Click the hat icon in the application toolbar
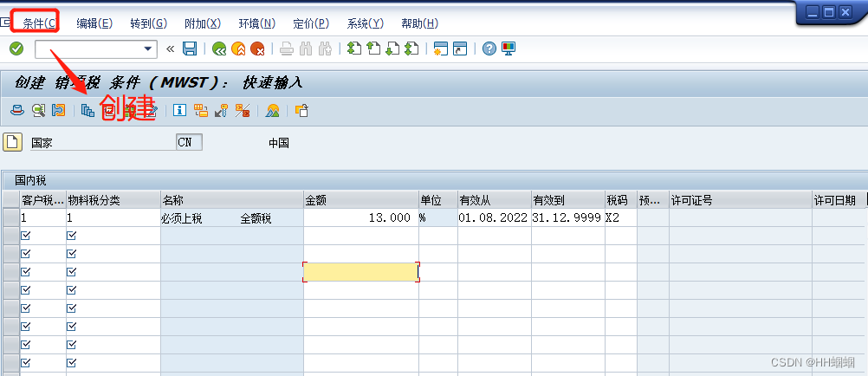The image size is (868, 376). (17, 110)
